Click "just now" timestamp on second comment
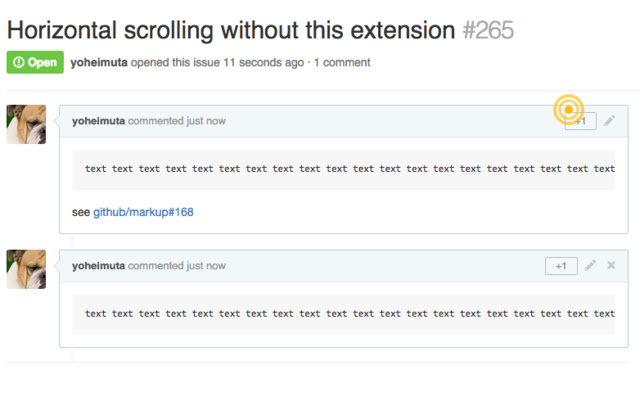 point(203,266)
